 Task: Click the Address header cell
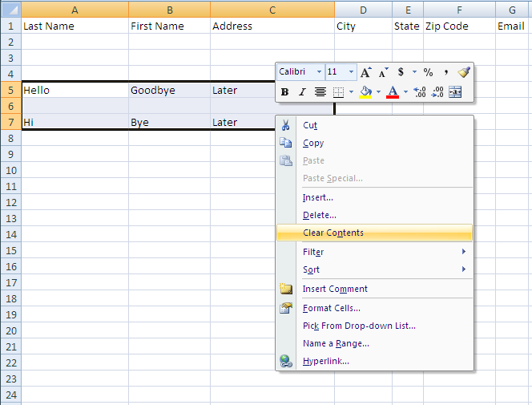(x=272, y=26)
